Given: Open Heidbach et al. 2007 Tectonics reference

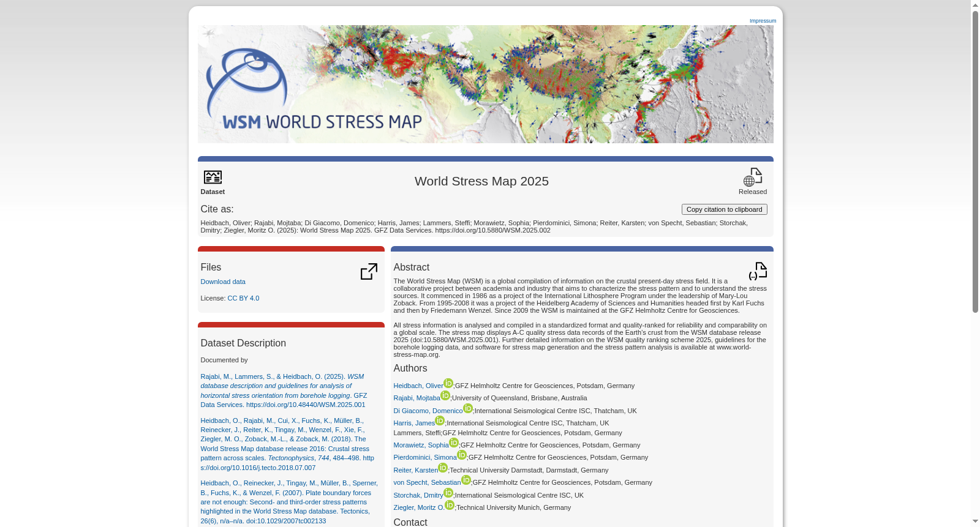Looking at the screenshot, I should click(289, 502).
